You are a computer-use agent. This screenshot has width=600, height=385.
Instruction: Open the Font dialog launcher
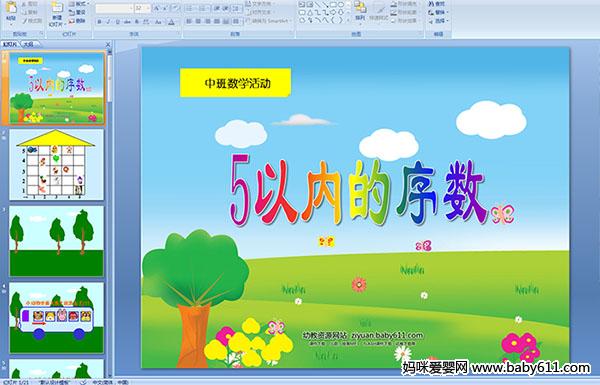178,34
